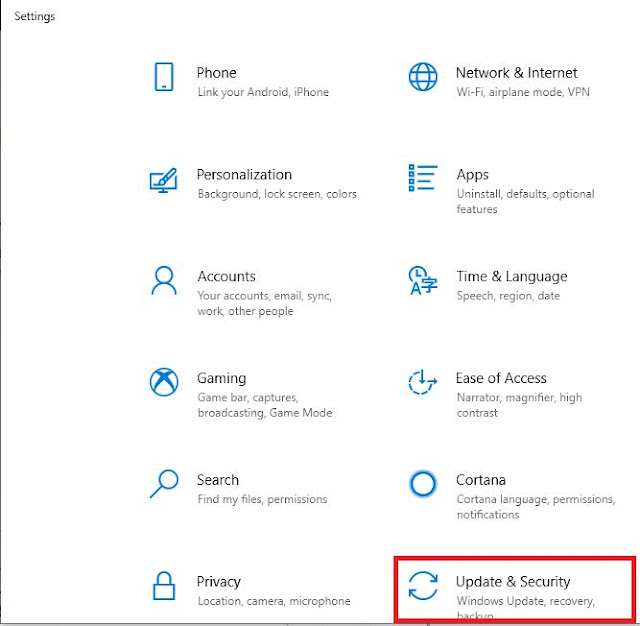Open the Apps list icon

point(423,178)
